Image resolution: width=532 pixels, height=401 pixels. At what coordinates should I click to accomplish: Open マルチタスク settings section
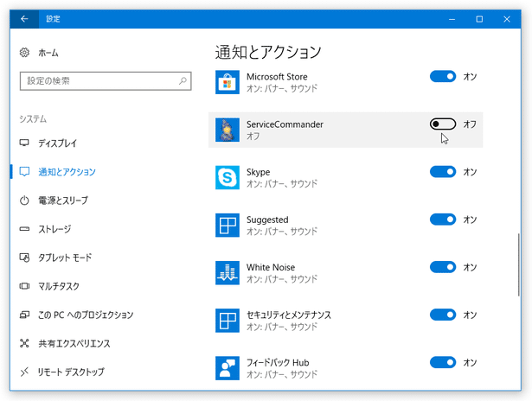pos(59,286)
